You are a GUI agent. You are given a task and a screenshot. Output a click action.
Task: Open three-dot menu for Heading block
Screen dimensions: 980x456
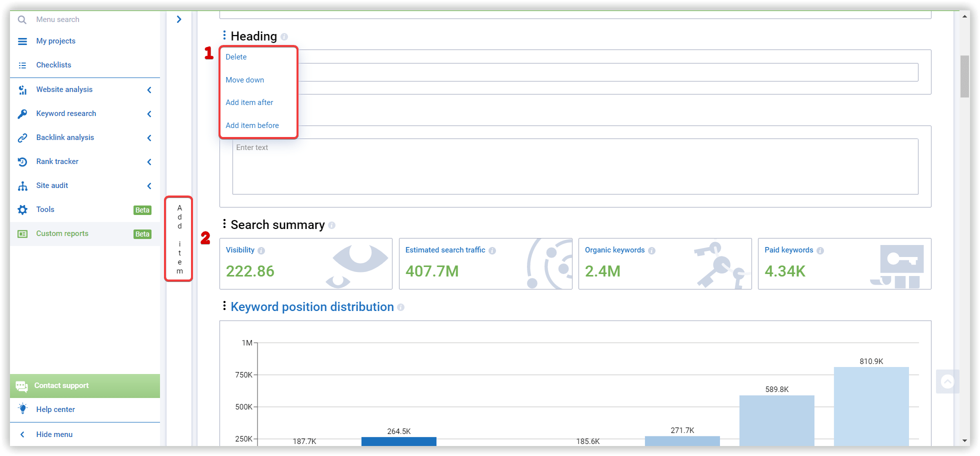click(224, 35)
